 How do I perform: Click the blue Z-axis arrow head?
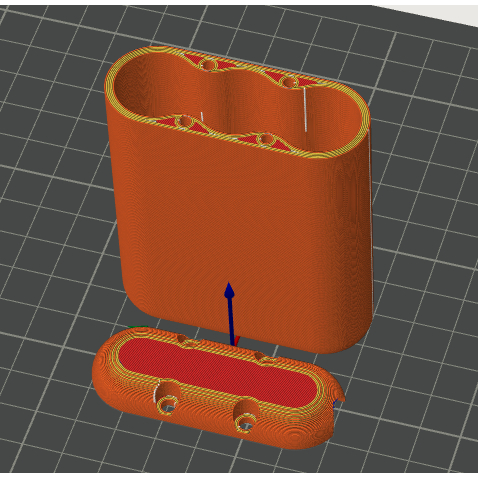[x=229, y=290]
